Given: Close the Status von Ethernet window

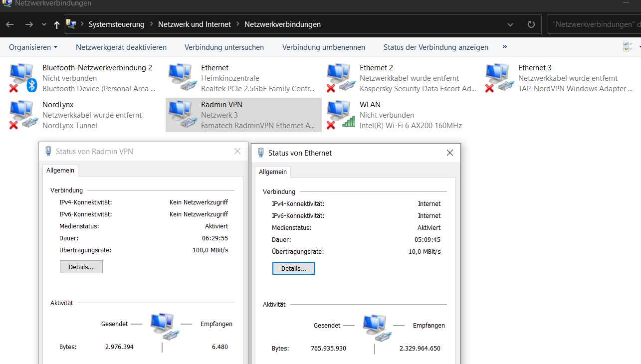Looking at the screenshot, I should [x=450, y=153].
